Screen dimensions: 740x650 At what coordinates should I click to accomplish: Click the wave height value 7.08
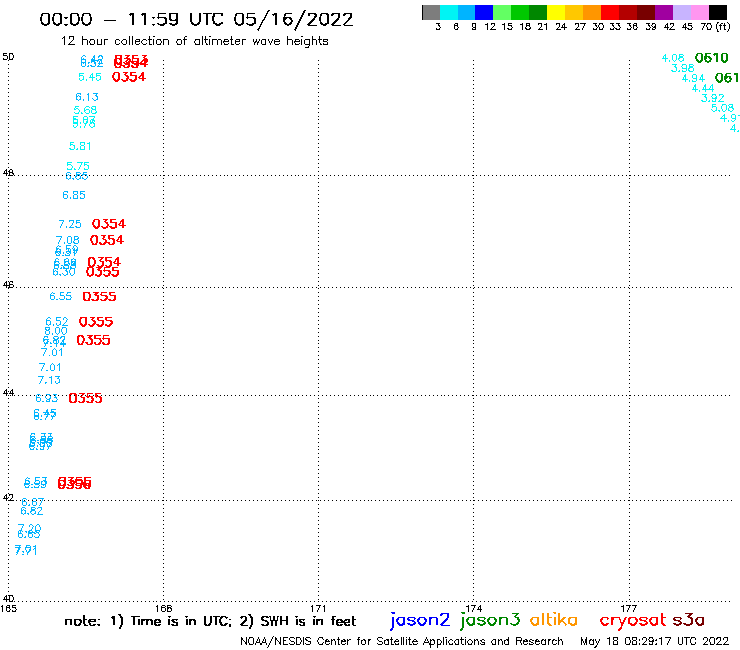coord(67,240)
